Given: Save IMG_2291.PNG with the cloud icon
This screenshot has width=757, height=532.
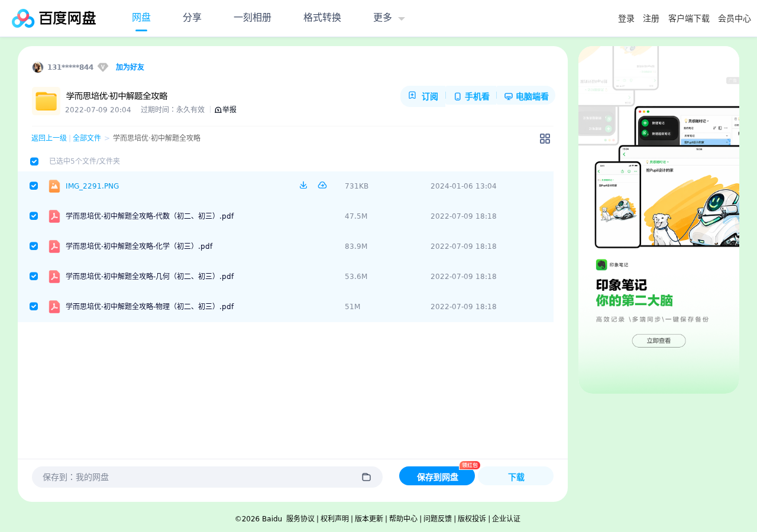Looking at the screenshot, I should [322, 185].
